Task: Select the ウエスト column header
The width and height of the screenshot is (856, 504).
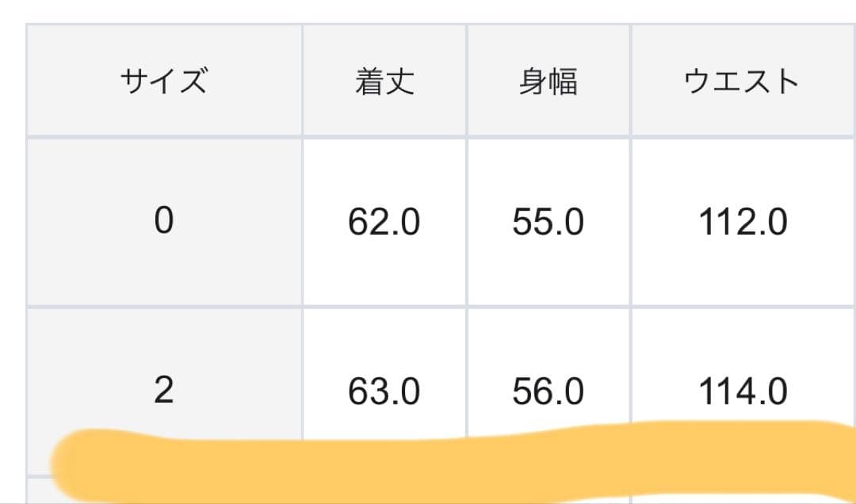Action: (742, 82)
